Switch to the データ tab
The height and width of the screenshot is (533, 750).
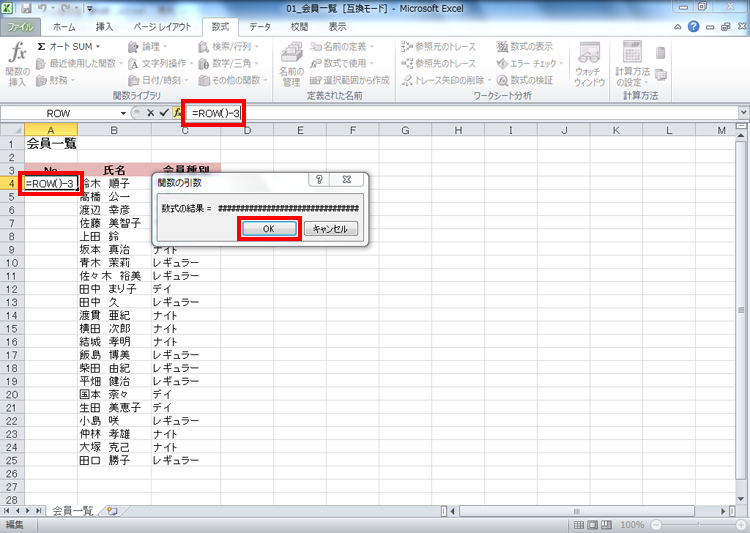click(x=260, y=27)
